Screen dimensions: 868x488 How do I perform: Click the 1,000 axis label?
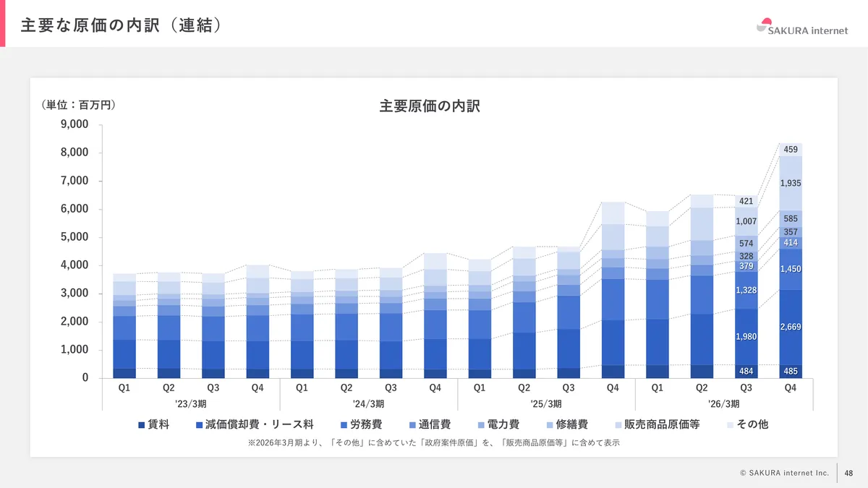pos(74,350)
